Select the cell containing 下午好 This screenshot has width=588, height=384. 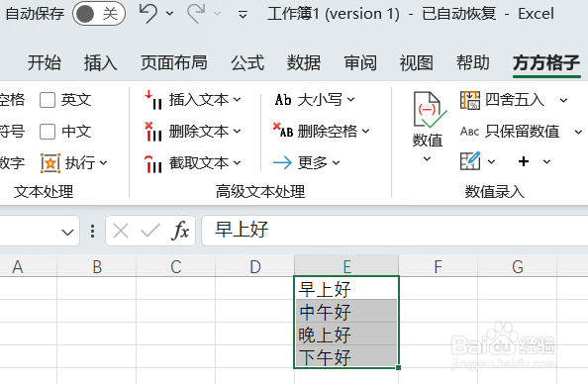346,356
